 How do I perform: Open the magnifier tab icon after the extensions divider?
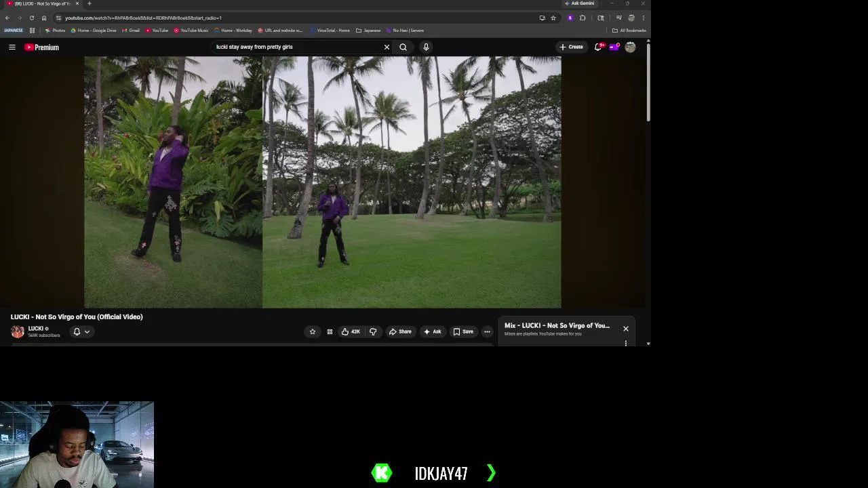point(601,18)
